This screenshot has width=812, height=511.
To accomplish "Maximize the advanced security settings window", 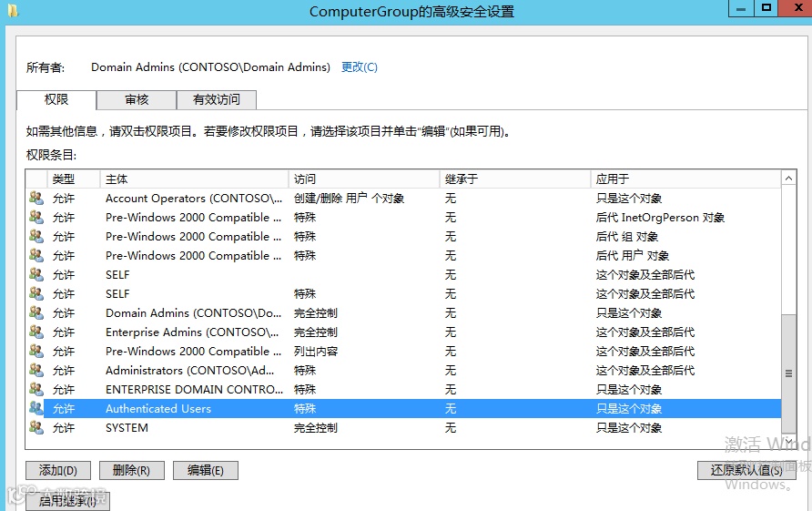I will tap(766, 8).
